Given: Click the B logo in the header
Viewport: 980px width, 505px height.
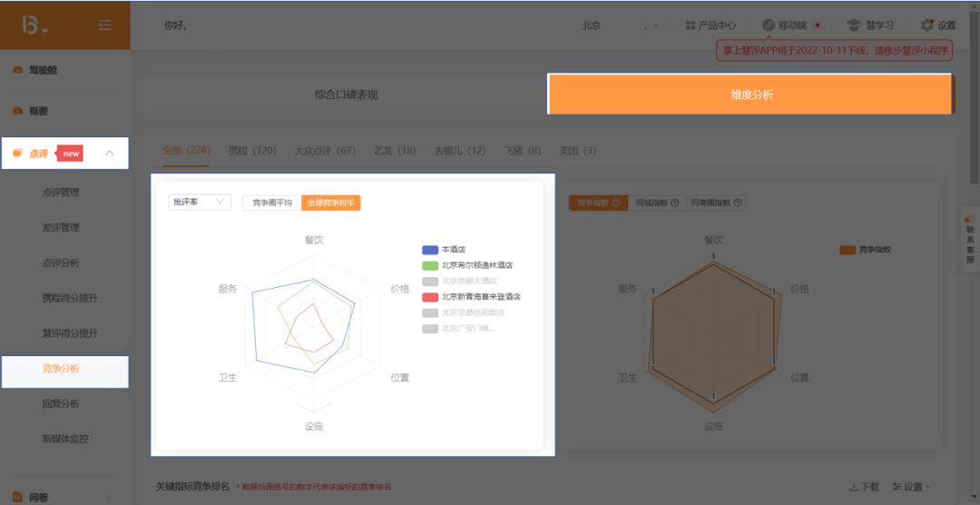Looking at the screenshot, I should coord(29,25).
